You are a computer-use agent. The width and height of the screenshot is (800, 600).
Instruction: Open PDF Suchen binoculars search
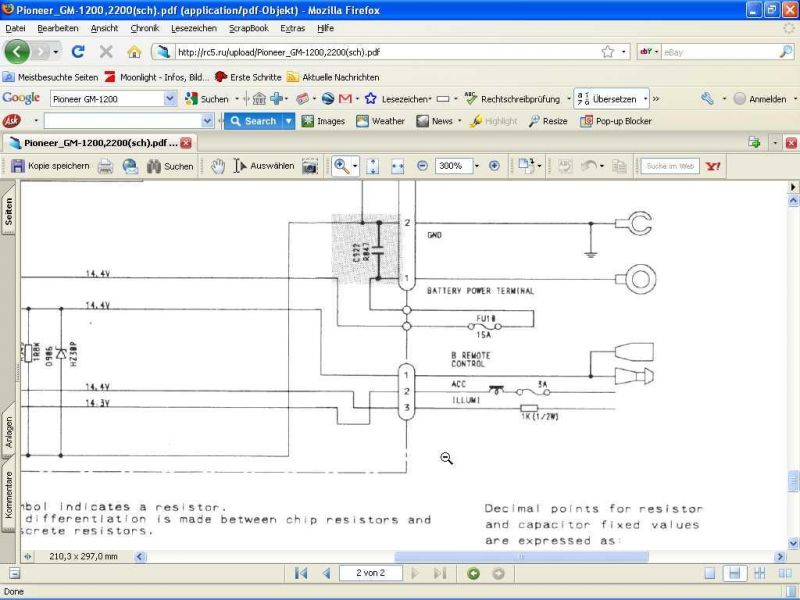170,166
